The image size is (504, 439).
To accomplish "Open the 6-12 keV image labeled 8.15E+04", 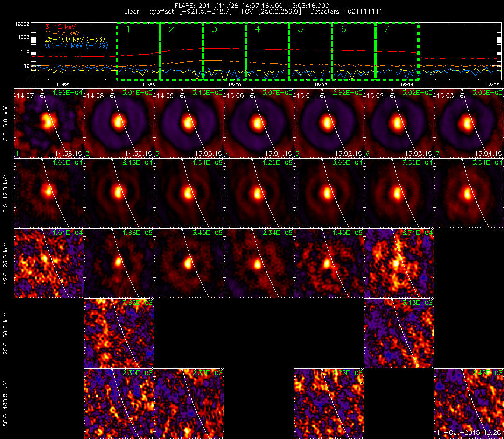I will (119, 194).
